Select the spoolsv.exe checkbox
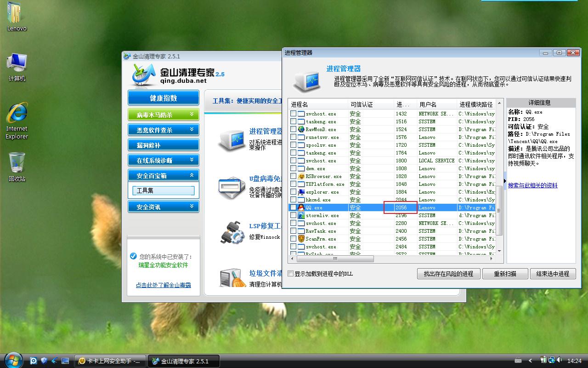 [294, 145]
